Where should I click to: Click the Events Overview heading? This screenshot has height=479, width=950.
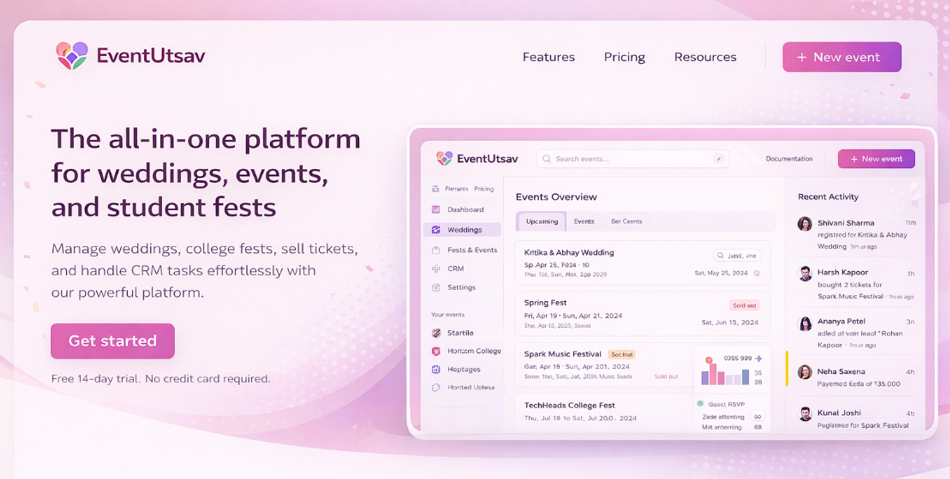556,197
